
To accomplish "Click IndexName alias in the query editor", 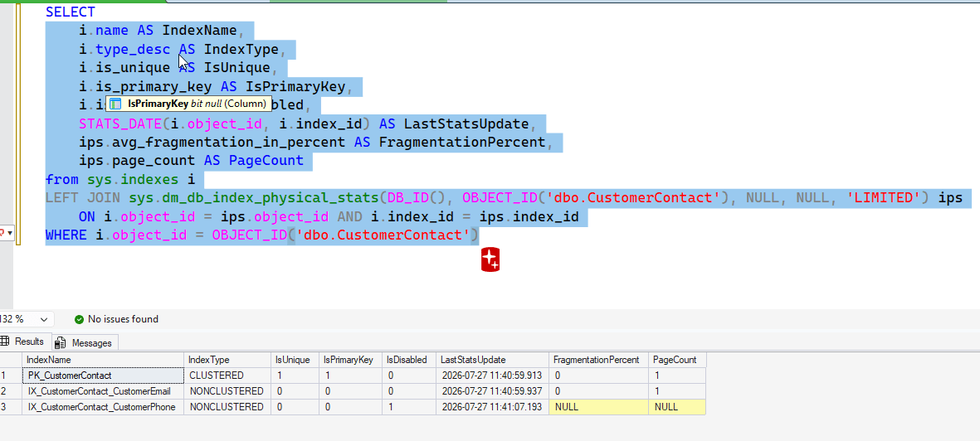I will (199, 31).
